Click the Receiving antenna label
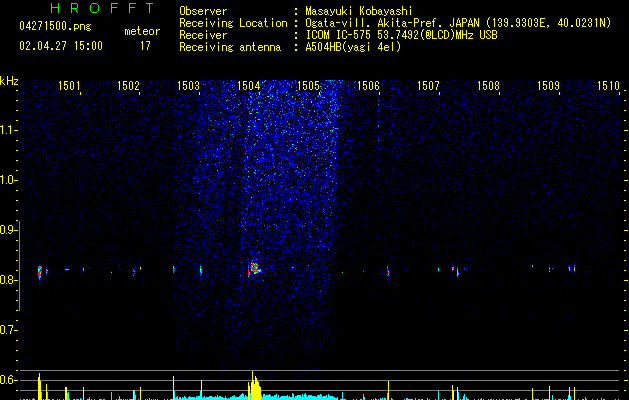629x400 pixels. 230,47
